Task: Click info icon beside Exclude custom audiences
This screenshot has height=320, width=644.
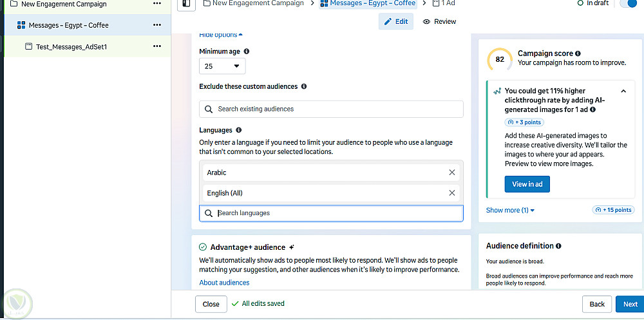Action: [x=304, y=86]
